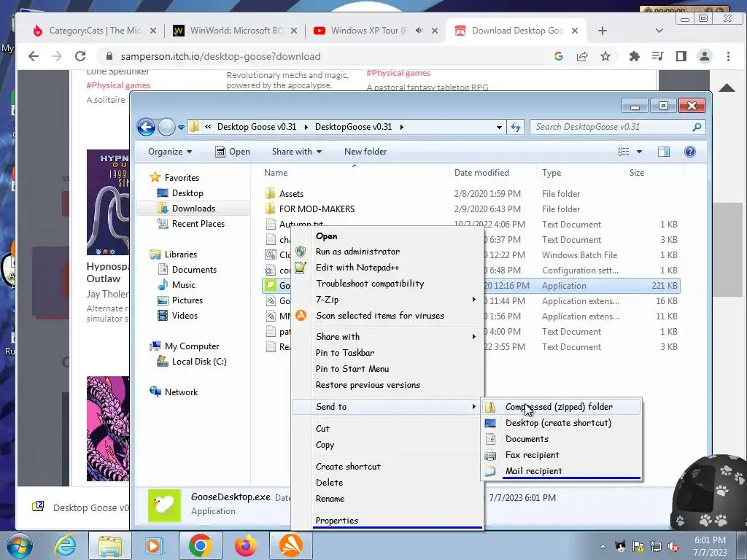
Task: Click the Explorer forward navigation arrow
Action: 166,127
